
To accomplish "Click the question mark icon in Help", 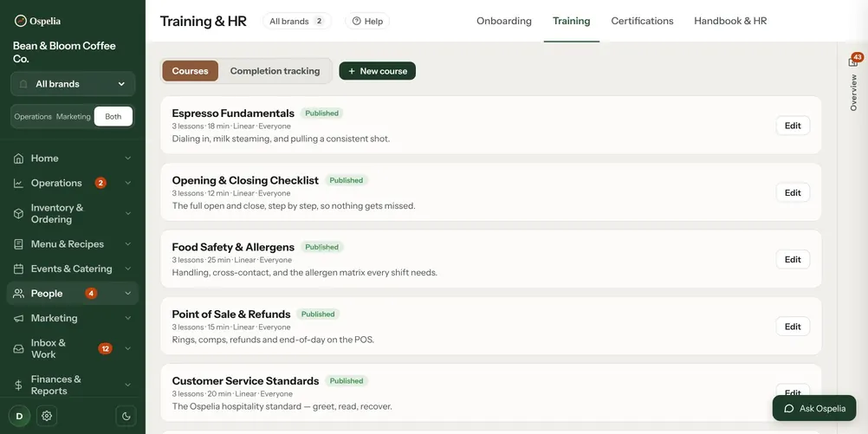I will (x=357, y=21).
